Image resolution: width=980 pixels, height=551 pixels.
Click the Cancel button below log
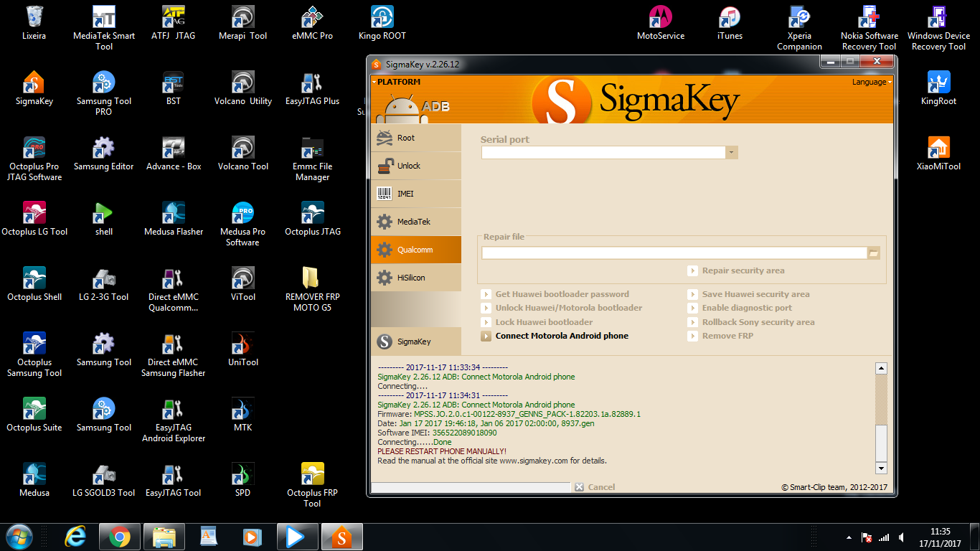[x=595, y=487]
